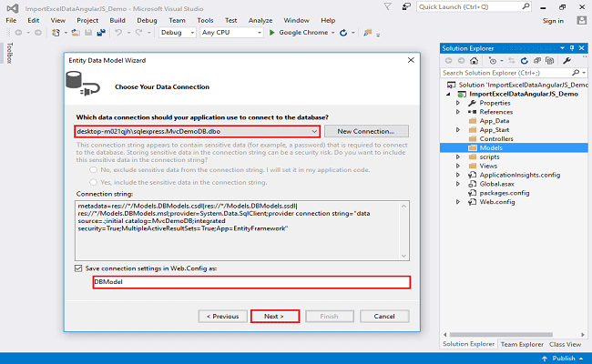Screen dimensions: 592x364
Task: Click the < Previous button
Action: pyautogui.click(x=223, y=316)
